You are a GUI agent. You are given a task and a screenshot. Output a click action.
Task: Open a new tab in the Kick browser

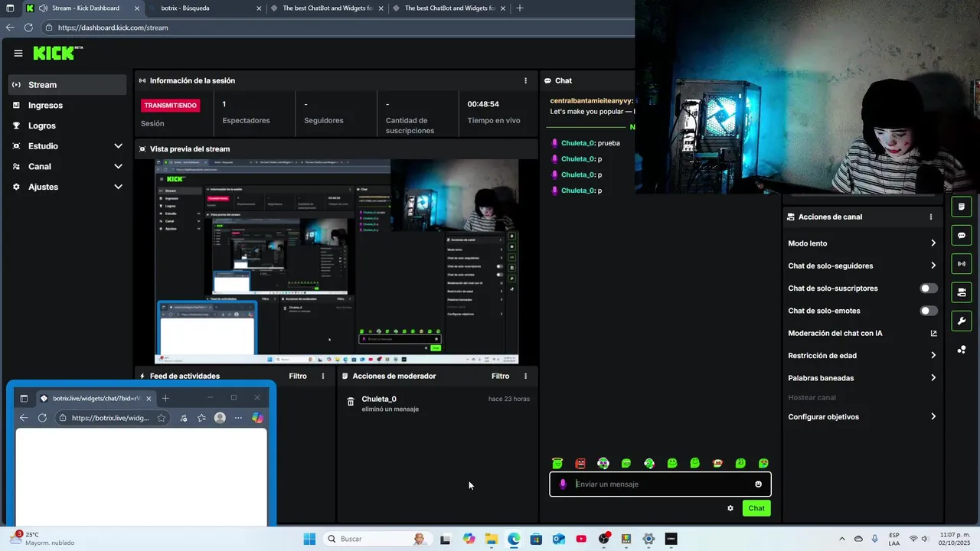click(520, 8)
